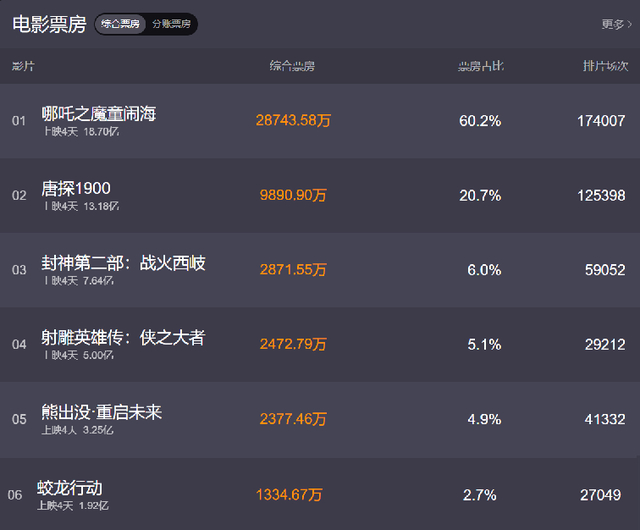Click the 60.2% share value
The width and height of the screenshot is (640, 530).
coord(480,120)
